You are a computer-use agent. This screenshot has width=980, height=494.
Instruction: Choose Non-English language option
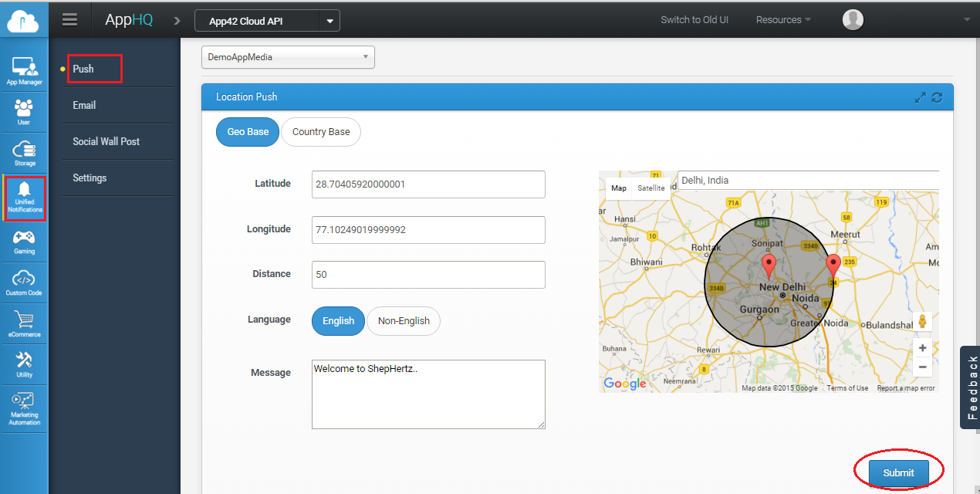[404, 321]
